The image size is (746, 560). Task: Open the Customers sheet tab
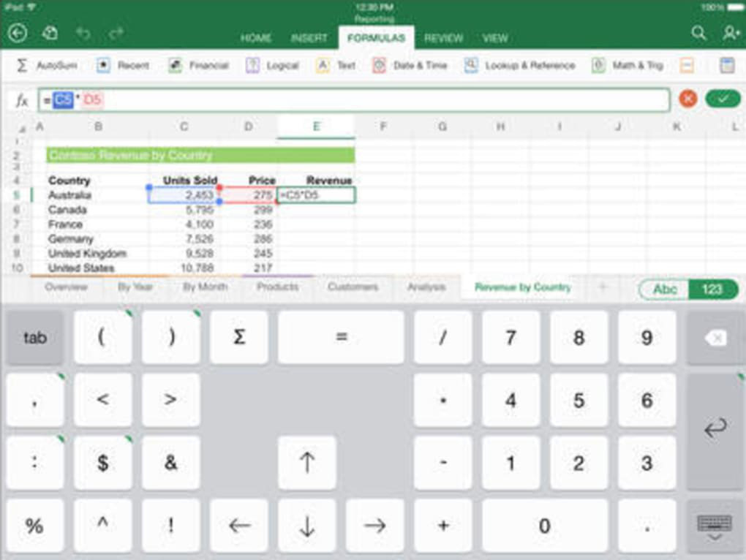[x=353, y=287]
